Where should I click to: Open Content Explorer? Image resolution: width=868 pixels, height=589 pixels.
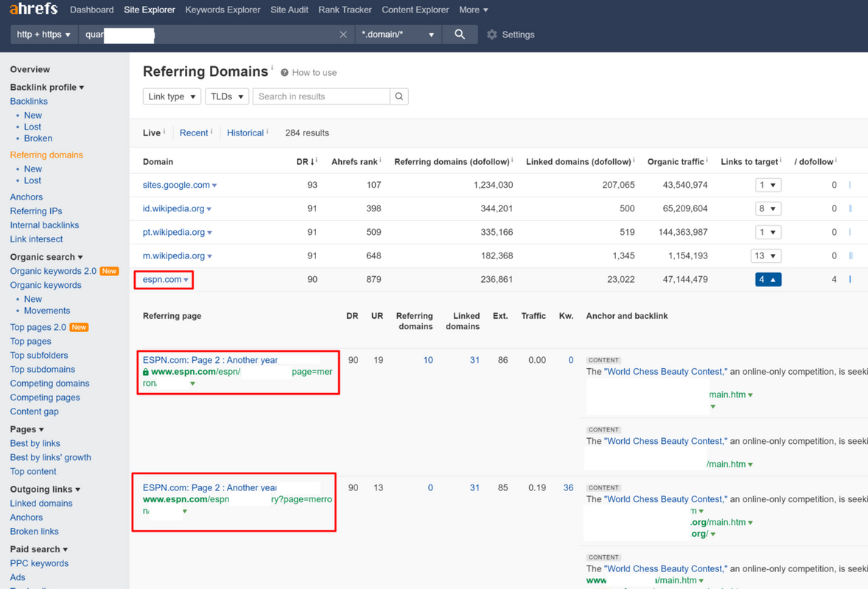[x=415, y=10]
